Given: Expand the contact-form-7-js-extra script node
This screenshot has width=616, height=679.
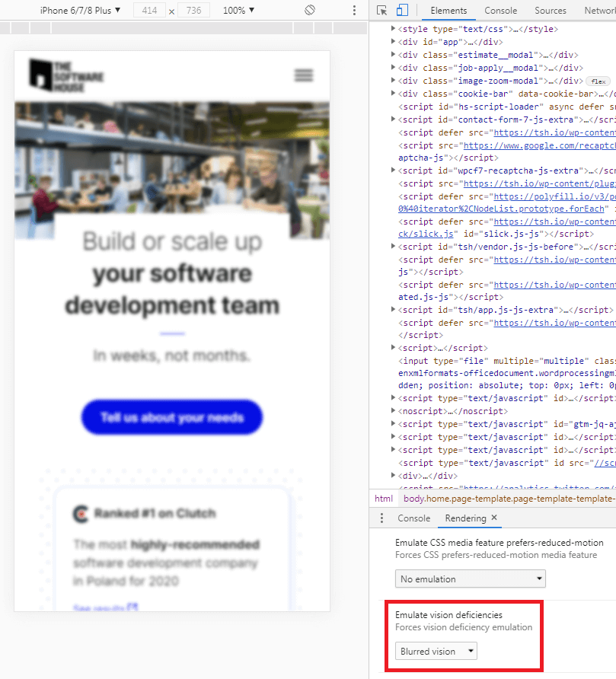Looking at the screenshot, I should coord(393,120).
